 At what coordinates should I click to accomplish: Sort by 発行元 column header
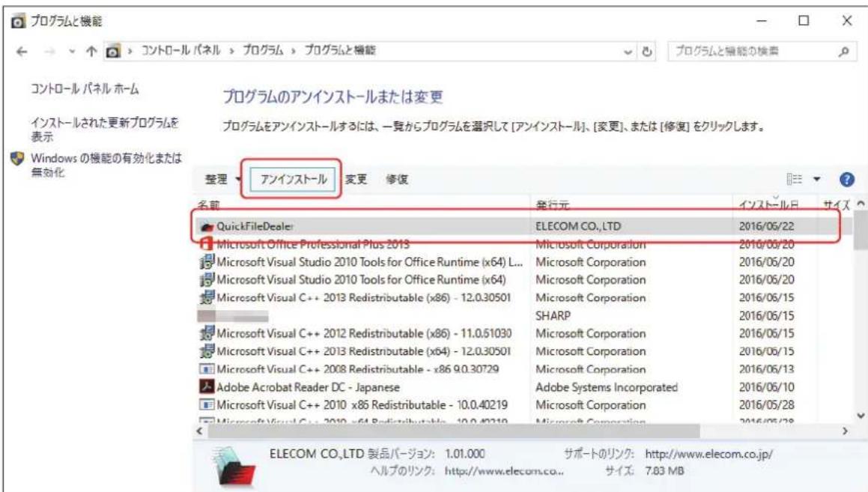click(552, 204)
